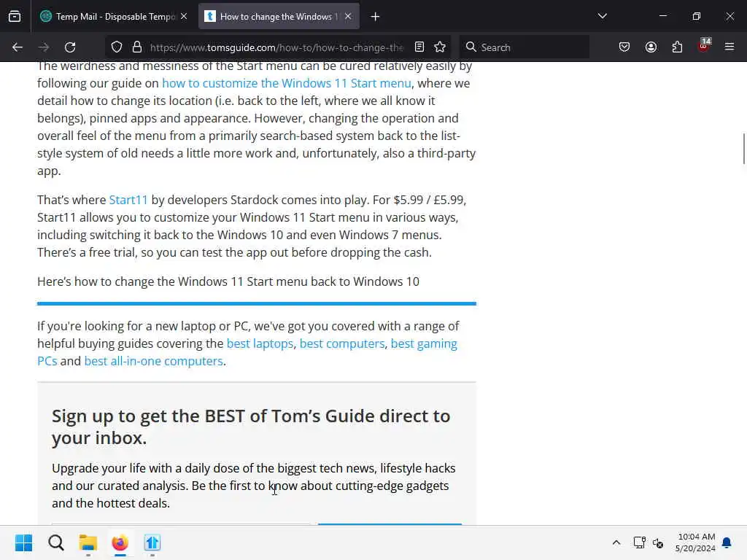Click the Search box in toolbar
This screenshot has height=560, width=747.
(x=524, y=47)
